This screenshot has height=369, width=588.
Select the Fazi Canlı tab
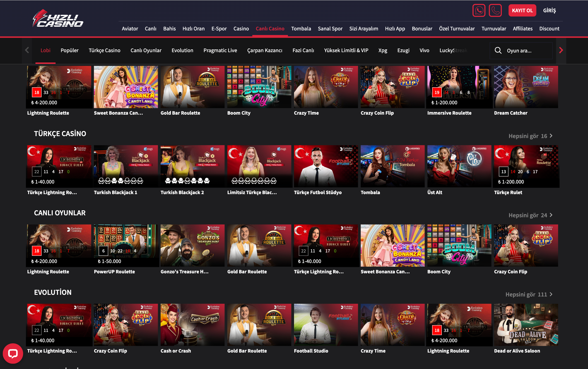(303, 50)
